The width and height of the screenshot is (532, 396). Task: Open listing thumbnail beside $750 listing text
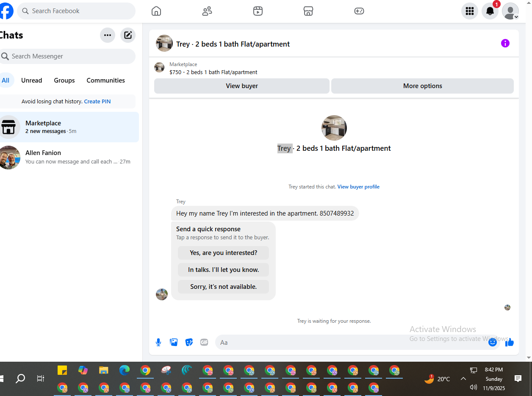pos(159,68)
